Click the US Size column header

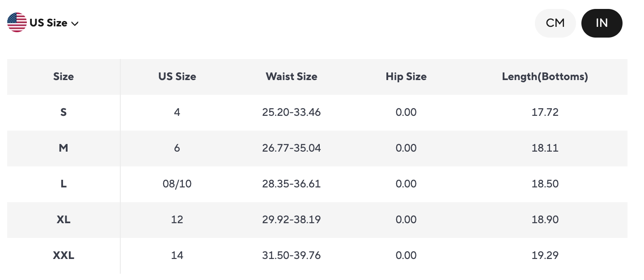coord(177,76)
